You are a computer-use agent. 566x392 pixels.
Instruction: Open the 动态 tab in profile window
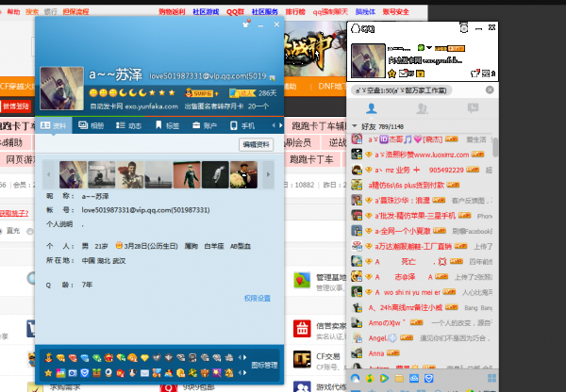128,125
